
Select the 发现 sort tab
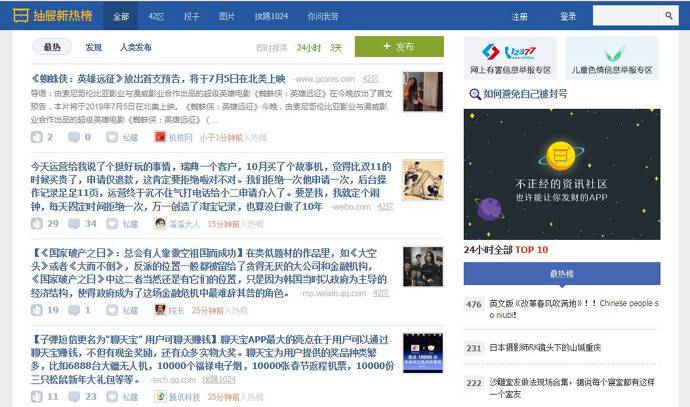tap(93, 47)
